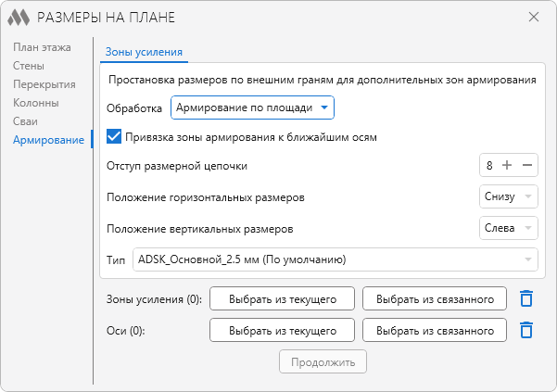Open the Снизу horizontal position dropdown
Viewport: 557px width, 392px height.
tap(508, 196)
